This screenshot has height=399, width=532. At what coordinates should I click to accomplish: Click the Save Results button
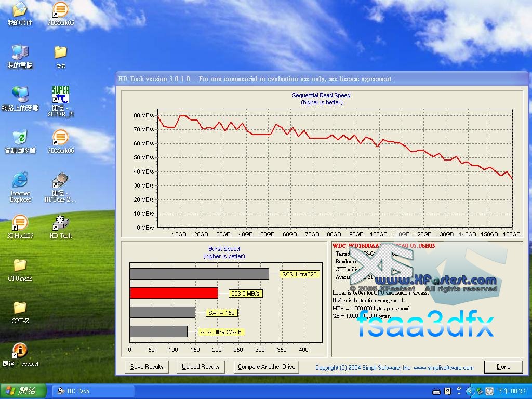coord(147,367)
